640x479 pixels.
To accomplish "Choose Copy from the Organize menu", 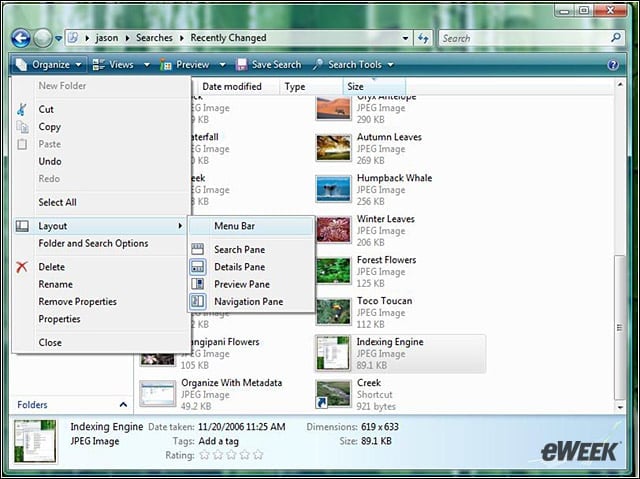I will coord(102,127).
